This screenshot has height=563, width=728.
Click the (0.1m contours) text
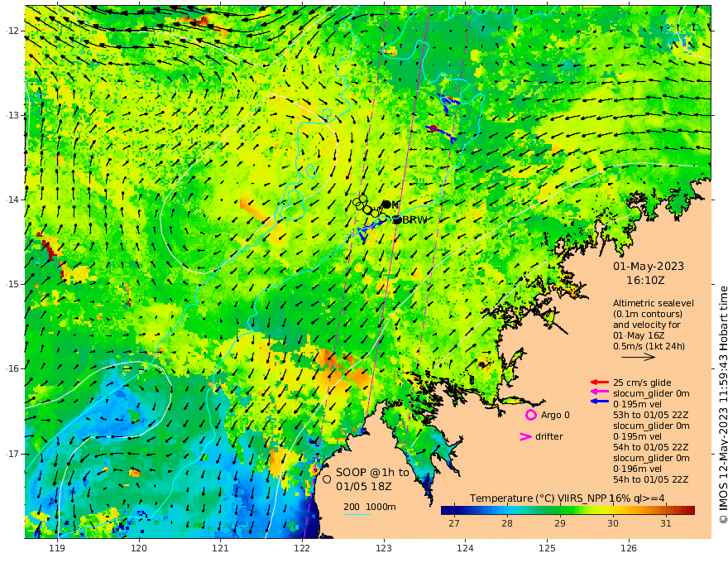[648, 314]
